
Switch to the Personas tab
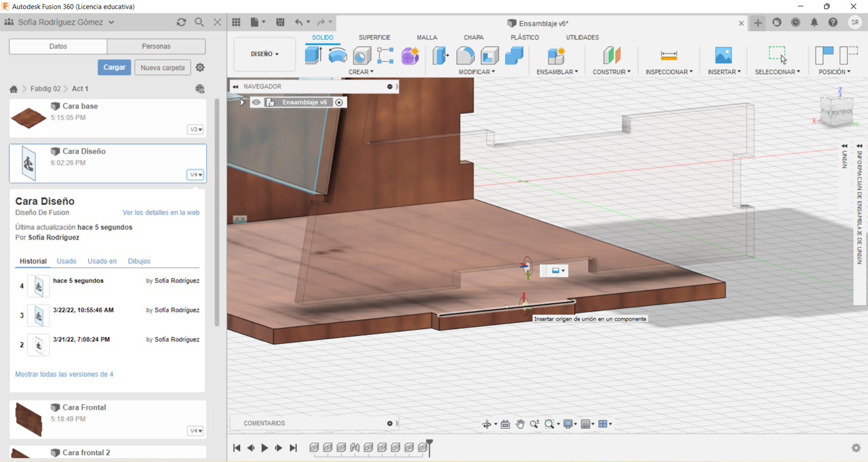click(x=156, y=46)
